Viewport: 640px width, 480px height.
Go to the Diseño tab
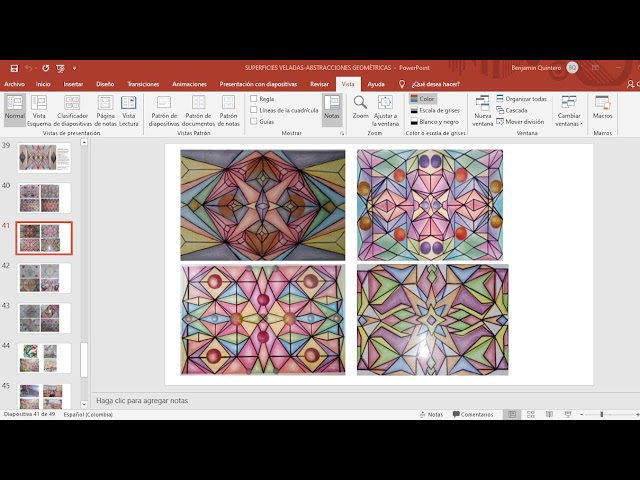[x=105, y=84]
